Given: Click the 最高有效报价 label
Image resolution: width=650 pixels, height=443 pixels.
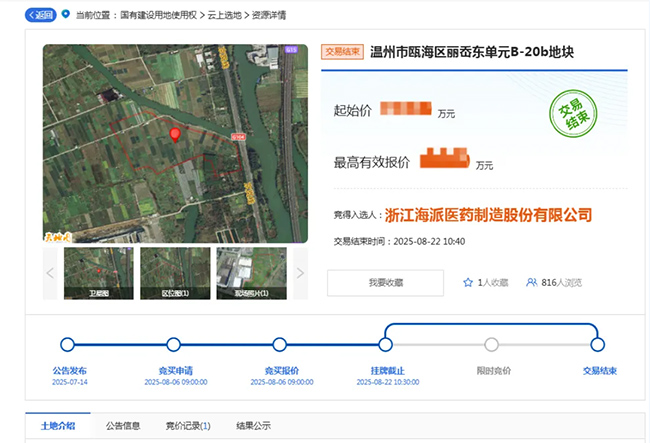Looking at the screenshot, I should point(372,162).
